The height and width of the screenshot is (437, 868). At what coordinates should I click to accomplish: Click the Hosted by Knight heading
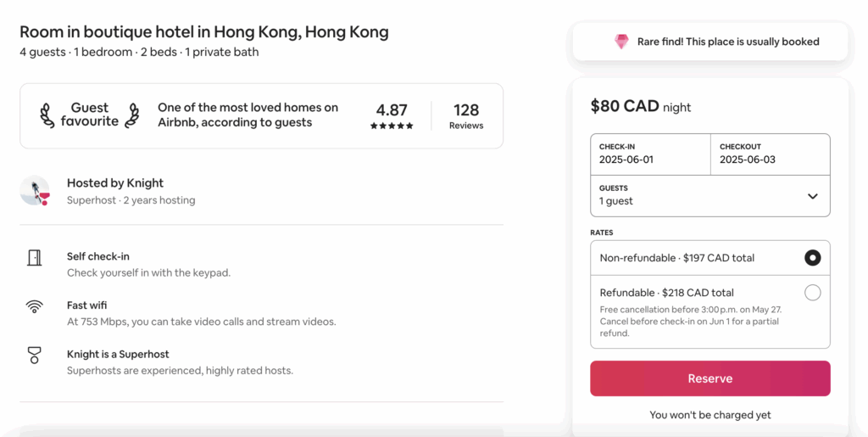click(x=115, y=183)
